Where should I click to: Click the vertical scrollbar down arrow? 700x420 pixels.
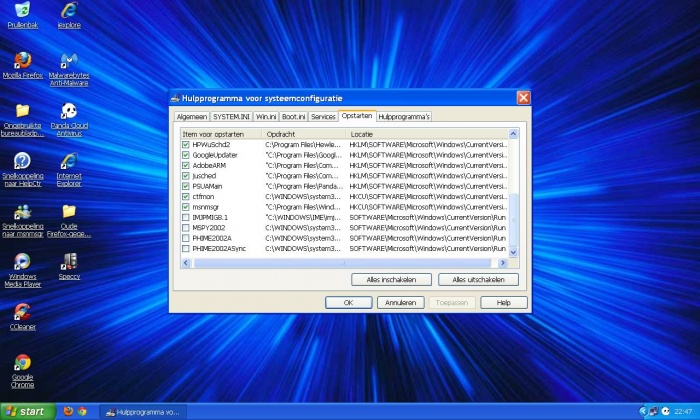[x=513, y=252]
